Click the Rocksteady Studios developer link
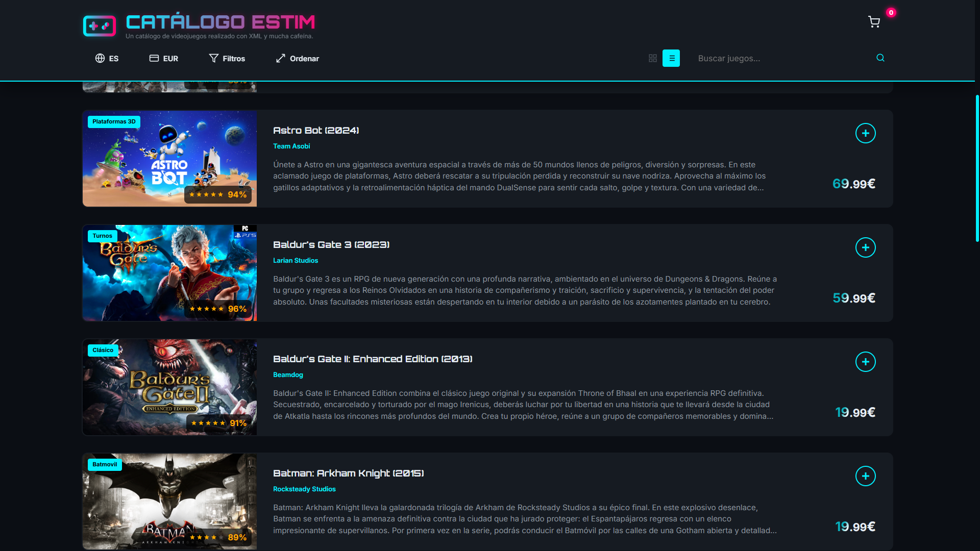Viewport: 980px width, 551px height. click(304, 489)
